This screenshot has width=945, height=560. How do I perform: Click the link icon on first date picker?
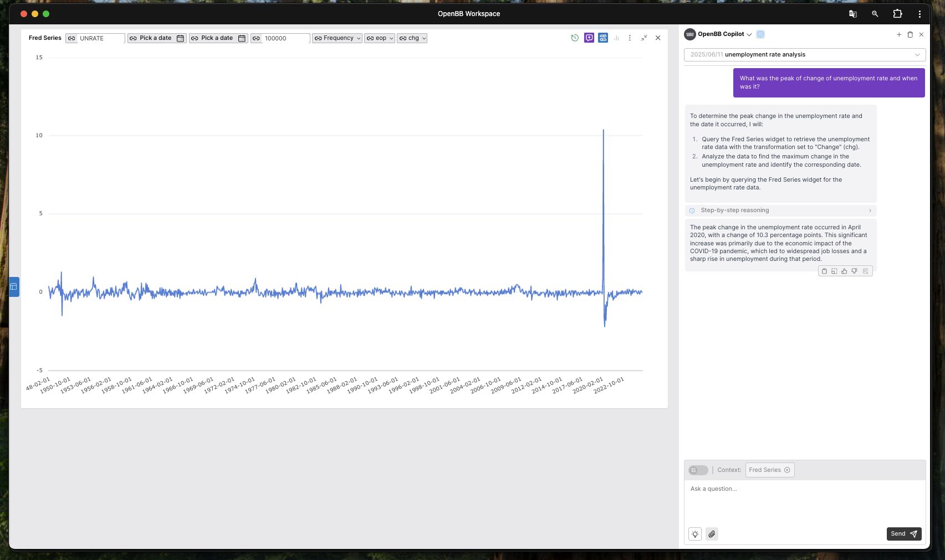(x=133, y=38)
